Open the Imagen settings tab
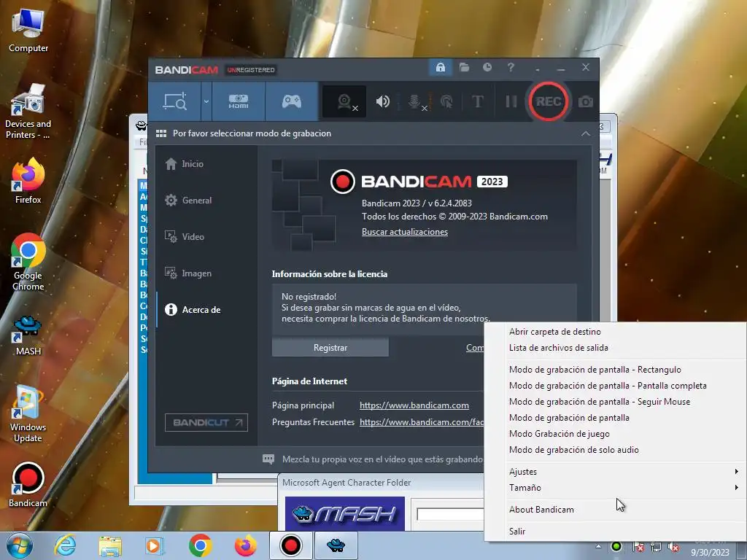 coord(188,273)
